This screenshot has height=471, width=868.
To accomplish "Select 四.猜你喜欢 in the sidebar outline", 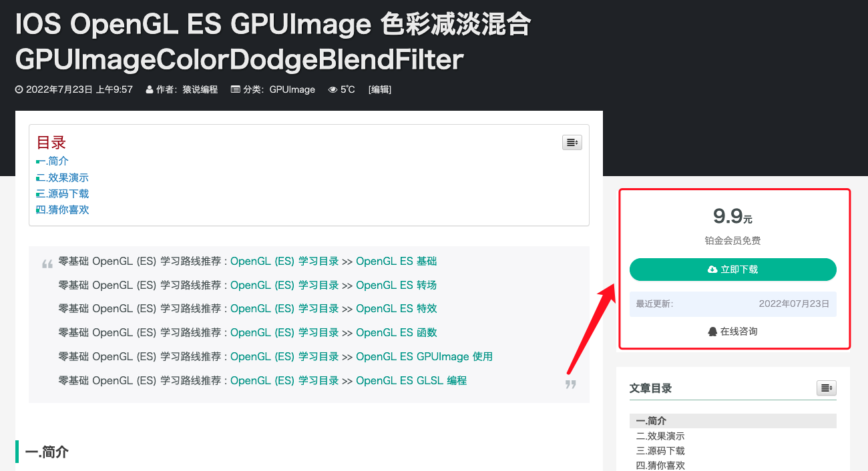I will click(x=660, y=465).
